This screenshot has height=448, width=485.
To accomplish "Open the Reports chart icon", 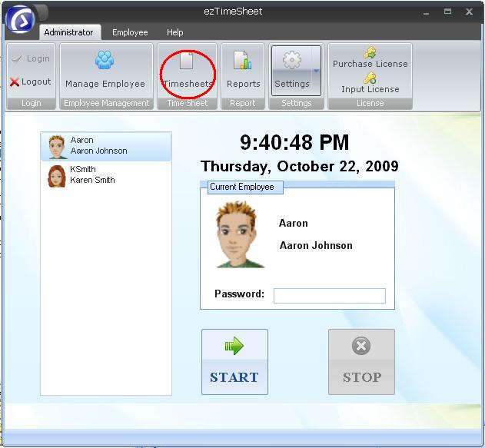I will tap(243, 61).
